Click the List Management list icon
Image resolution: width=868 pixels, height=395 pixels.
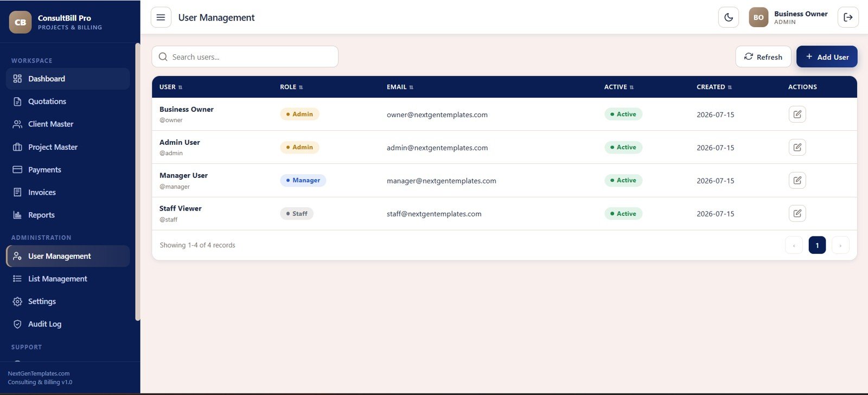coord(17,279)
